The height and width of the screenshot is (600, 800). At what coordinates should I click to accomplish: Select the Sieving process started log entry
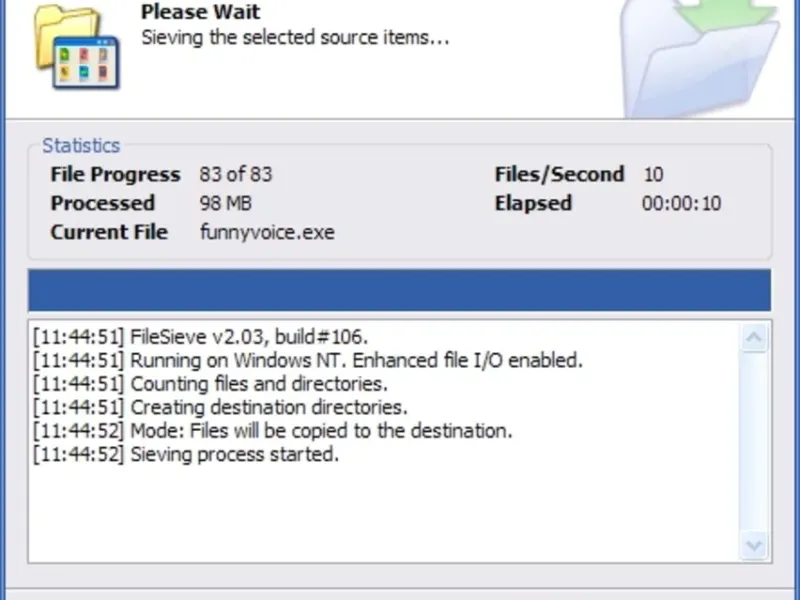point(186,455)
